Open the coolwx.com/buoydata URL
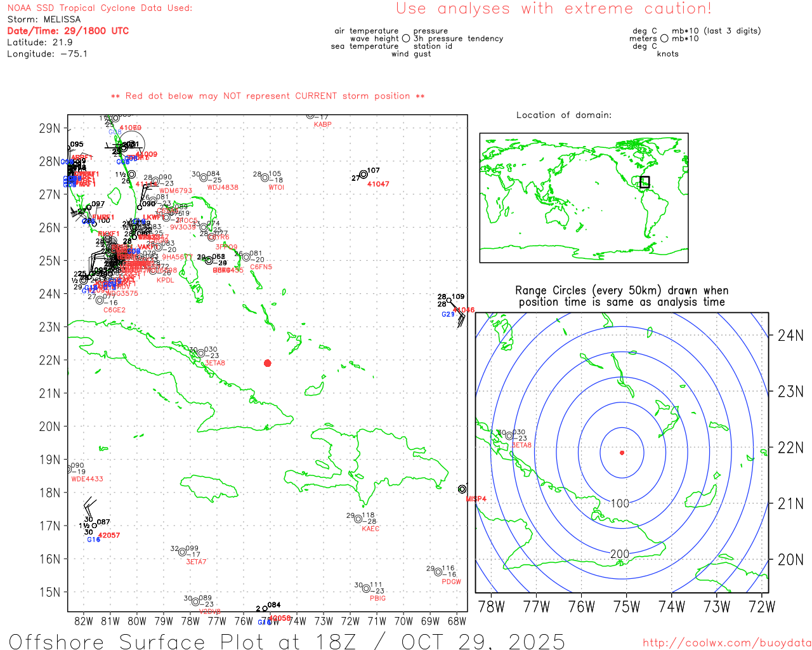812x650 pixels. [726, 643]
